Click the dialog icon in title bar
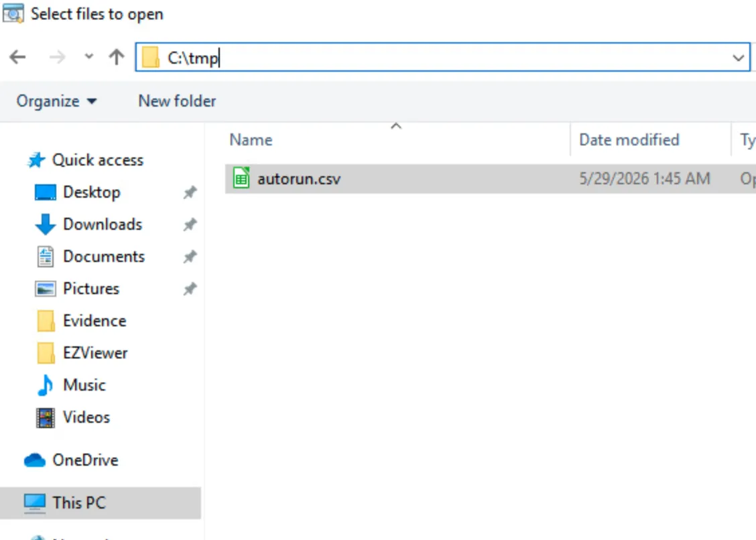756x540 pixels. tap(13, 13)
